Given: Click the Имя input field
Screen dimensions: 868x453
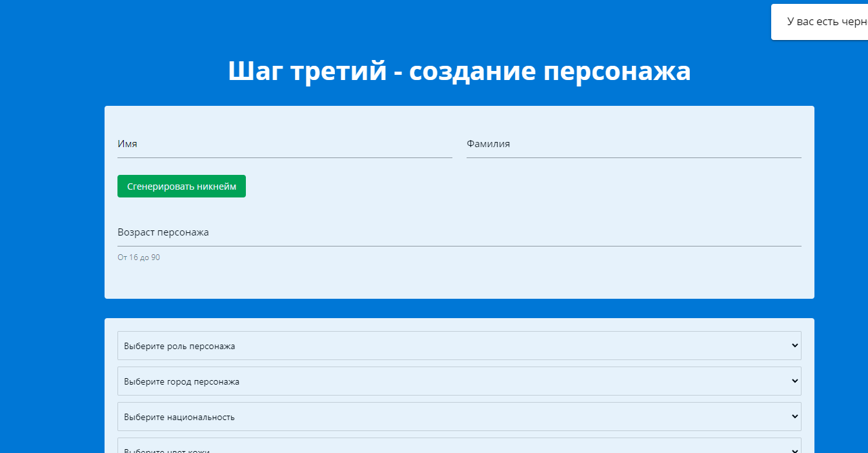Looking at the screenshot, I should click(x=284, y=145).
